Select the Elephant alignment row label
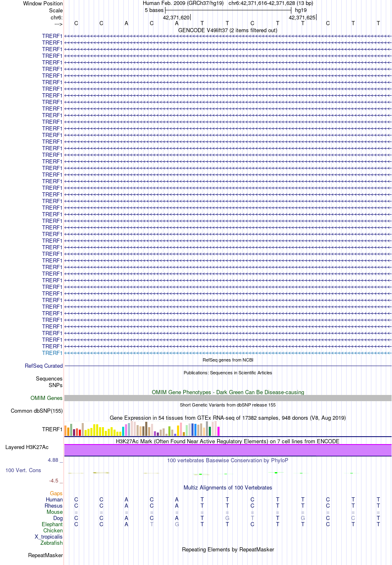Viewport: 392px width, 565px height. [52, 524]
